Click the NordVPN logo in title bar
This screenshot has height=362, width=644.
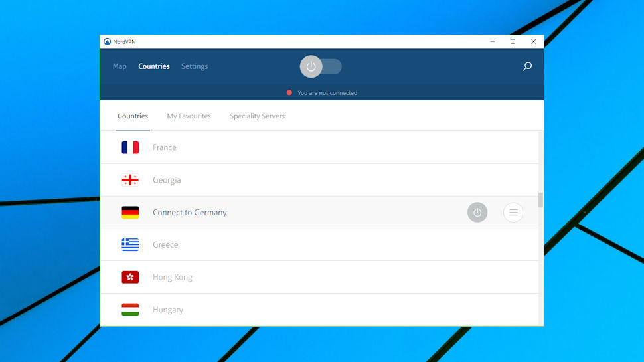click(107, 41)
